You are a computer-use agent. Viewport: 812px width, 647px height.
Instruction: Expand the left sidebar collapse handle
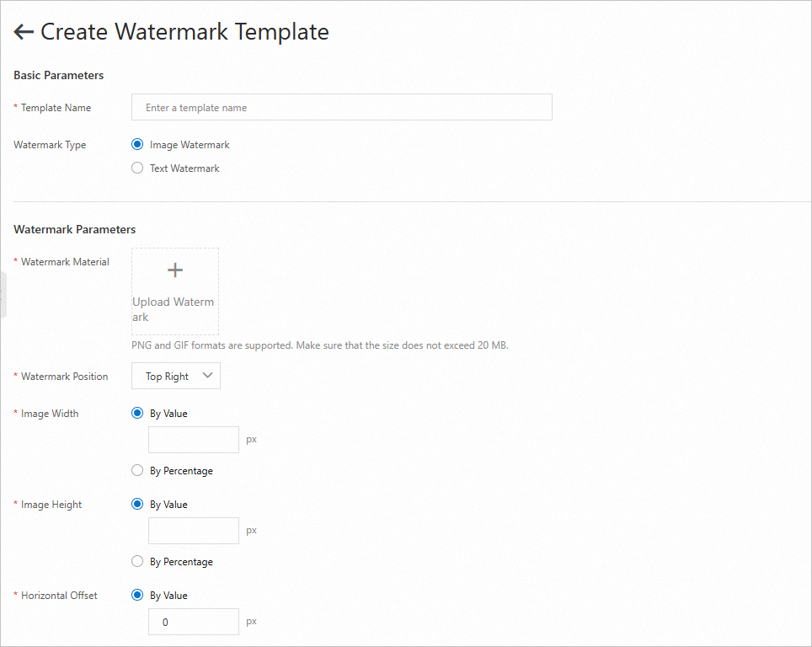coord(3,295)
